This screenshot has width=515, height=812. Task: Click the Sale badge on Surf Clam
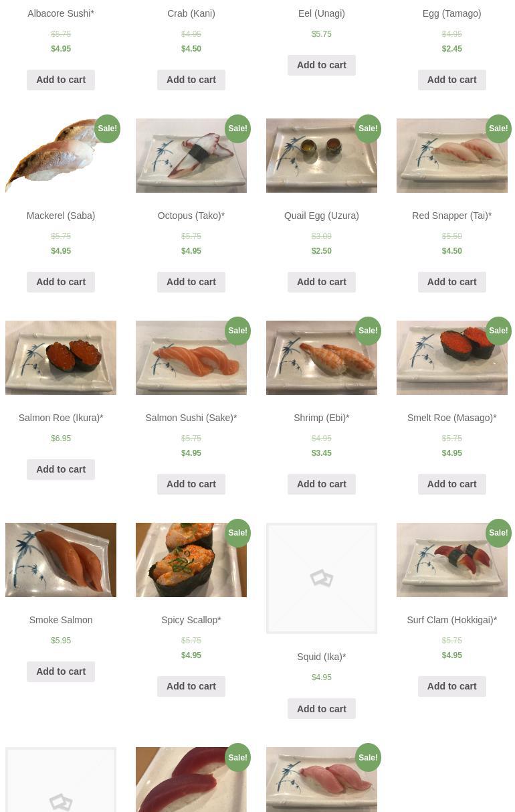[x=498, y=533]
